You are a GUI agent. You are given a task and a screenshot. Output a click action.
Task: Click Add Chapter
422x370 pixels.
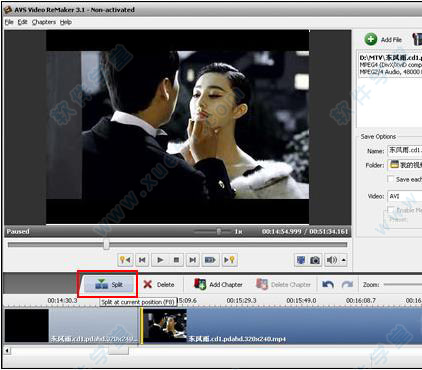tap(218, 284)
